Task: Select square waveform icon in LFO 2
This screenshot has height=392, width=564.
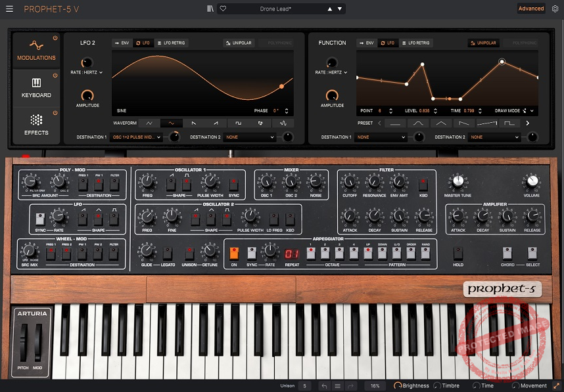Action: click(239, 123)
